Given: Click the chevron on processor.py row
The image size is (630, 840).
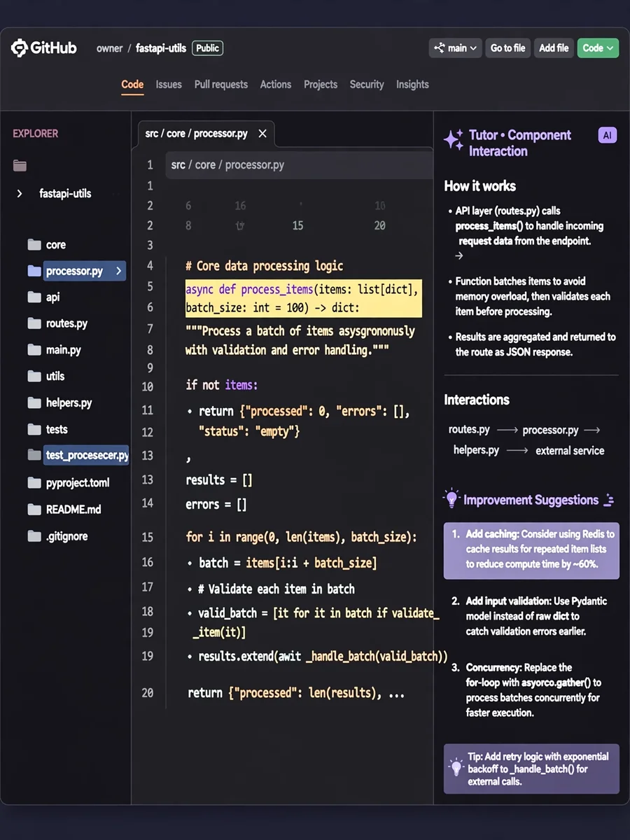Looking at the screenshot, I should click(118, 271).
